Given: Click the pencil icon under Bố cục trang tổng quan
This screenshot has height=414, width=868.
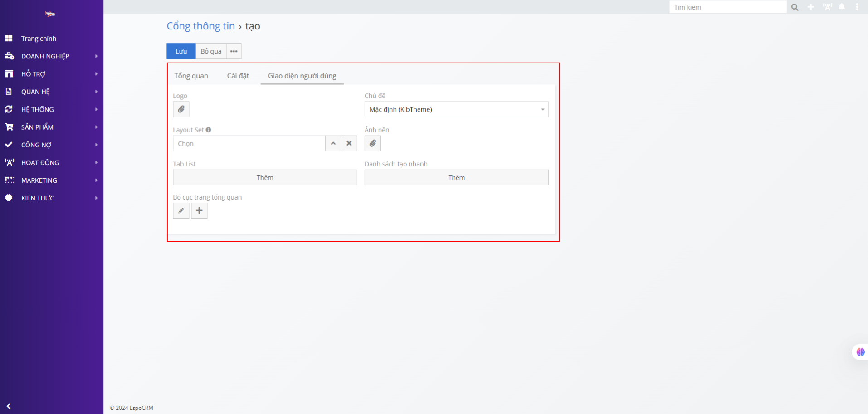Looking at the screenshot, I should pyautogui.click(x=181, y=210).
